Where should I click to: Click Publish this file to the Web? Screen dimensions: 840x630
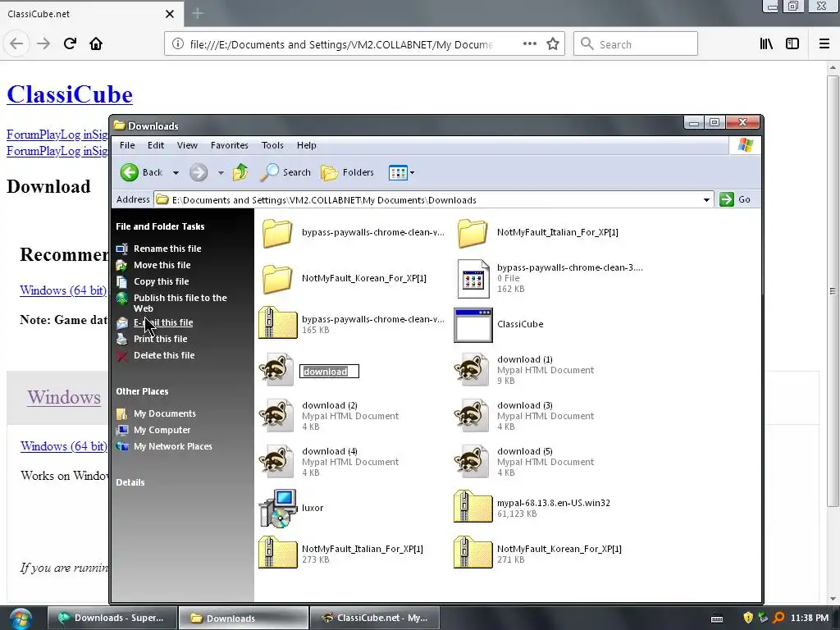pos(180,304)
